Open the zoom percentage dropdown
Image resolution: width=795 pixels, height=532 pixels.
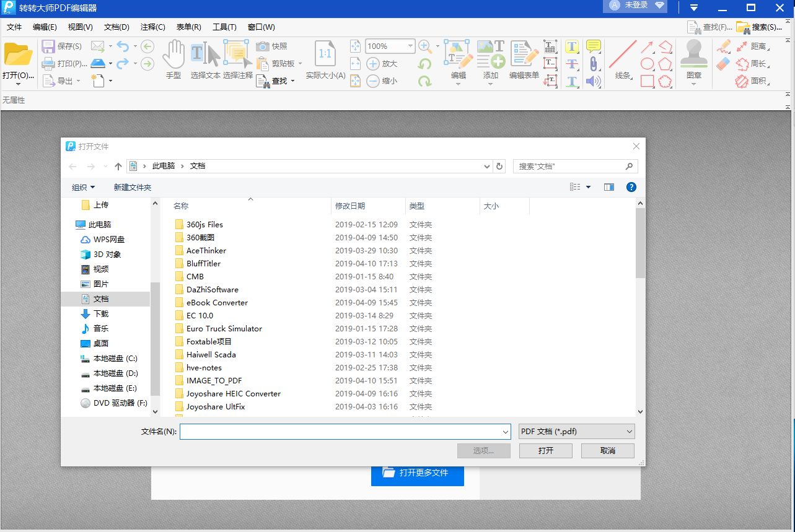(x=410, y=46)
